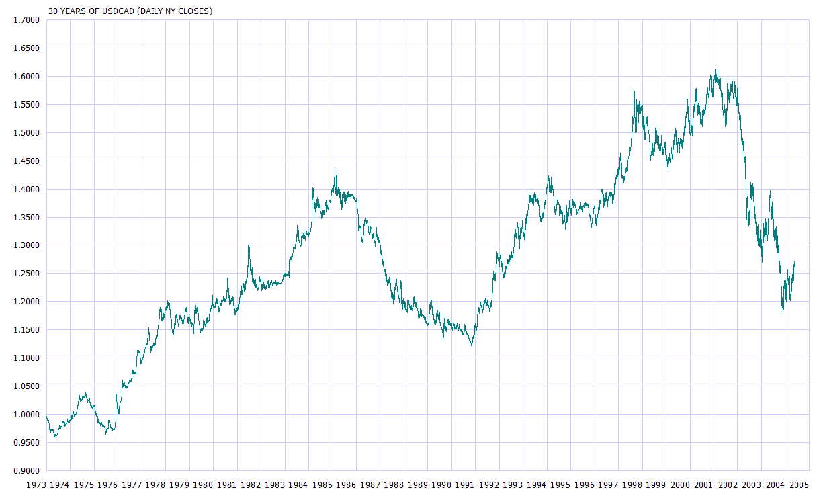
Task: Click the 1996 x-axis year label
Action: click(x=585, y=485)
